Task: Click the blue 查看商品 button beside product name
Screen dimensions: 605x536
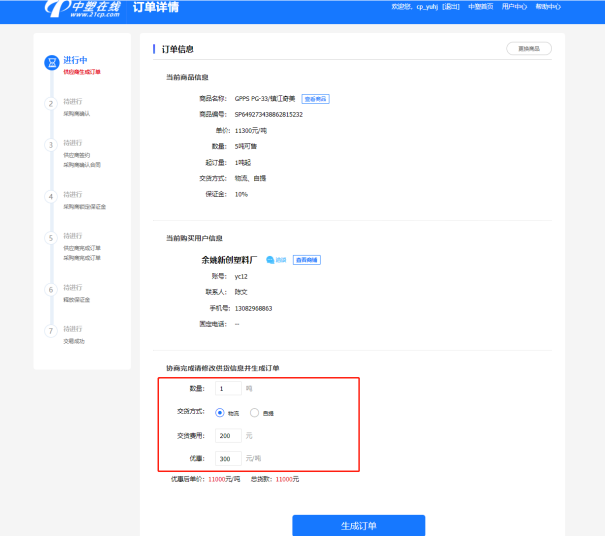Action: point(315,99)
